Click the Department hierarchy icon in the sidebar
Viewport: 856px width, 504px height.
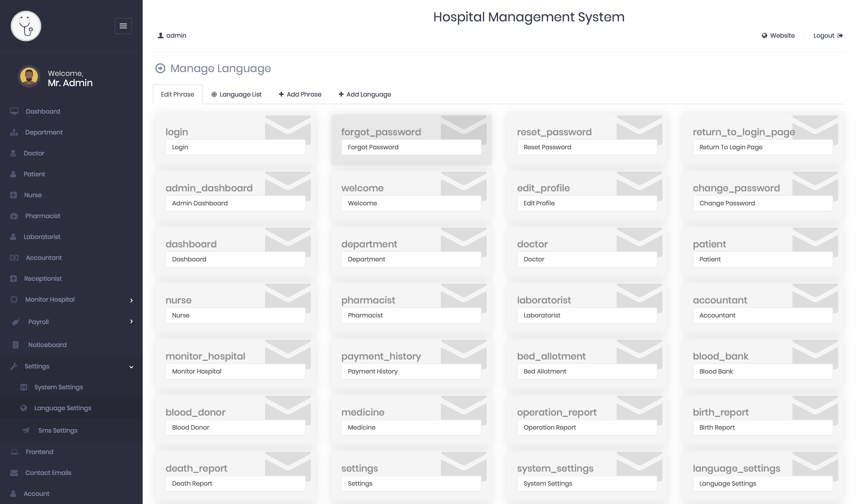click(14, 132)
